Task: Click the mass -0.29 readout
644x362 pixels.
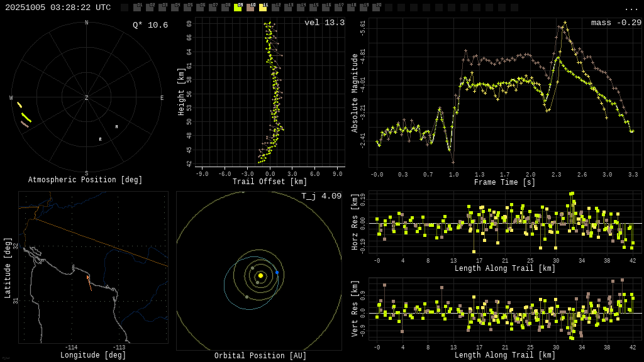Action: (616, 23)
